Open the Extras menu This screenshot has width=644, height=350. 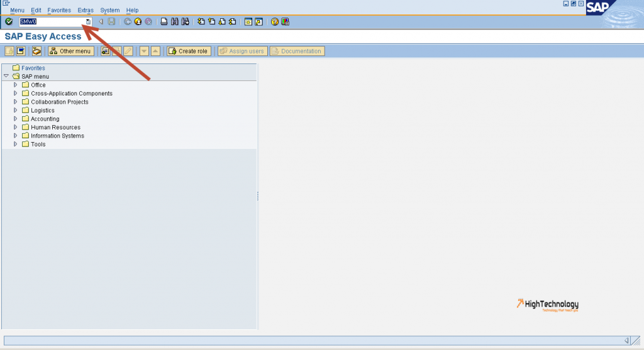86,10
